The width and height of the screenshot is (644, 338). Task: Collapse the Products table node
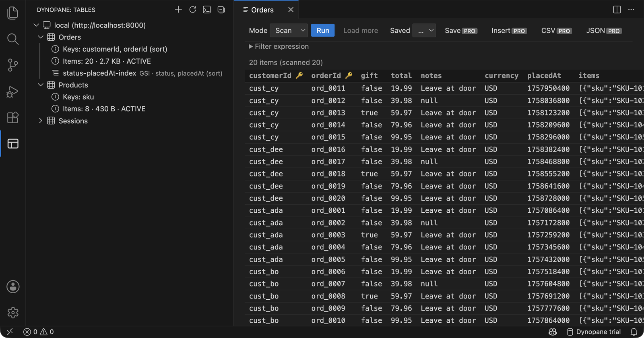point(41,85)
